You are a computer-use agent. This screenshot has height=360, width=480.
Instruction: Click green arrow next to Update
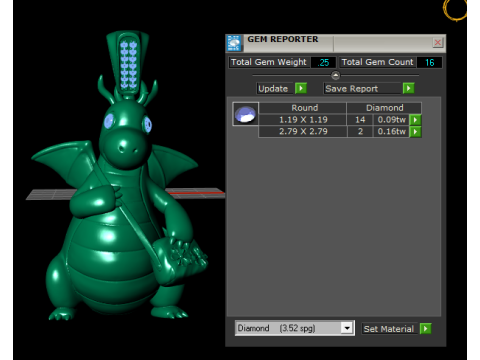(301, 89)
